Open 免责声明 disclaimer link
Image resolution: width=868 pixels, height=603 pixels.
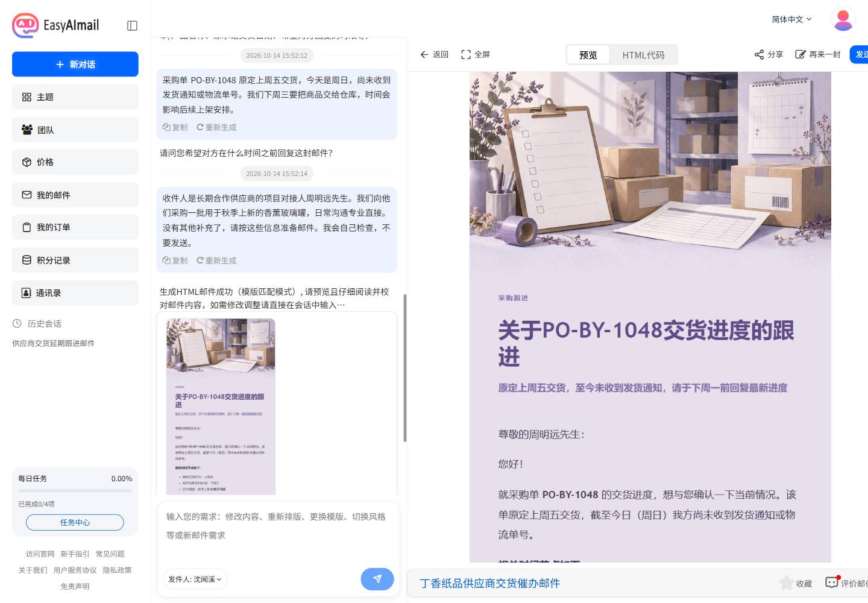coord(75,586)
